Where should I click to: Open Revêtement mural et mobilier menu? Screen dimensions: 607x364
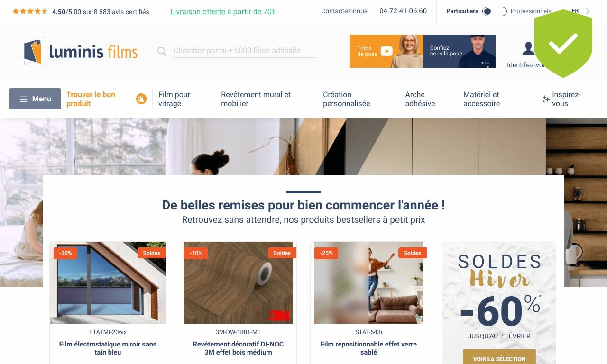coord(256,99)
